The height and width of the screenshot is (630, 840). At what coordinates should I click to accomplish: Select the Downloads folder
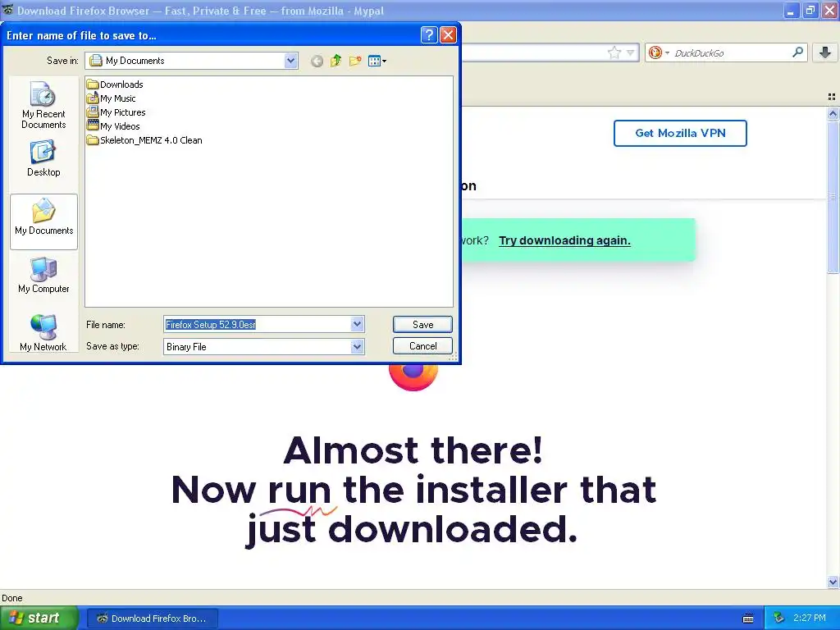tap(115, 84)
